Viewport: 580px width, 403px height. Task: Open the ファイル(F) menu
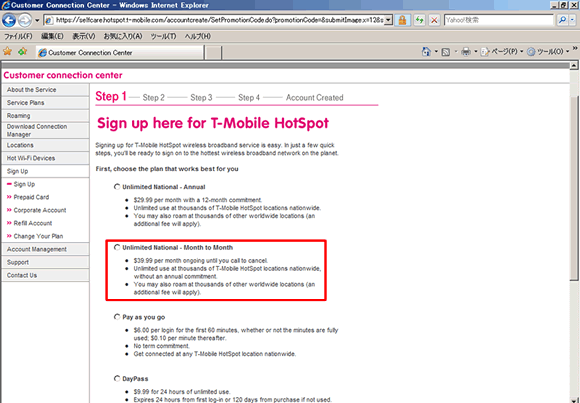click(x=18, y=36)
